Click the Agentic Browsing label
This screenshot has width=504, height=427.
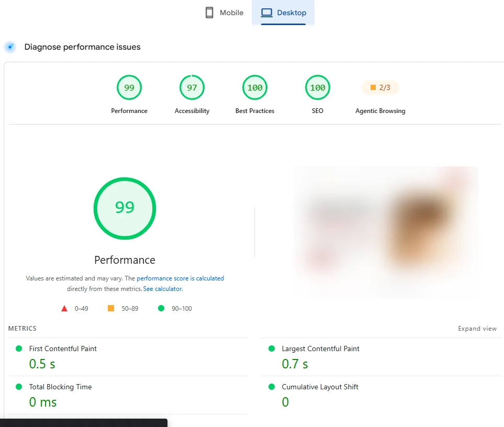[380, 111]
